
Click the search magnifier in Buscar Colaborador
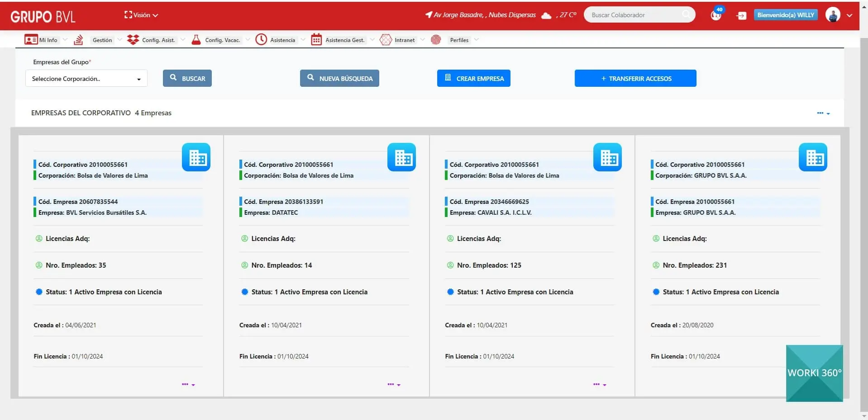[x=686, y=14]
